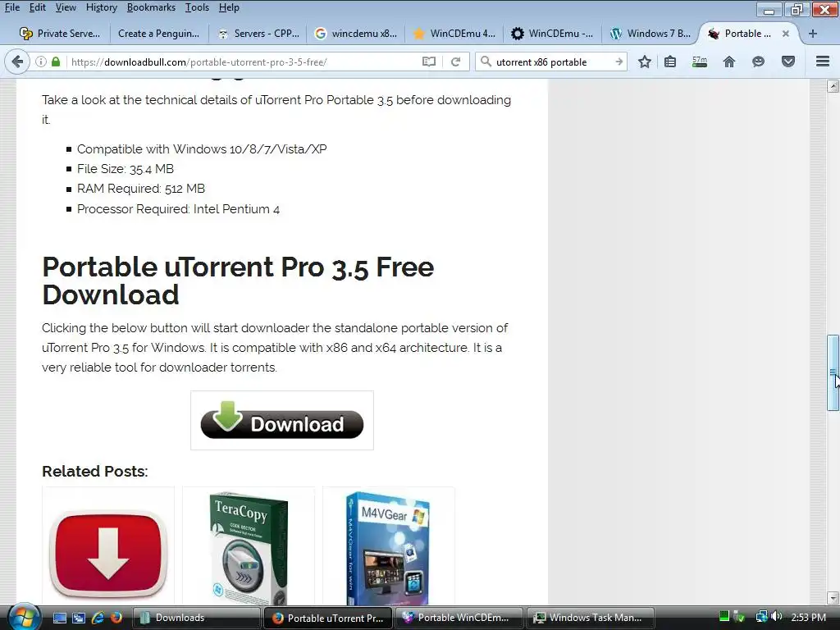Image resolution: width=840 pixels, height=630 pixels.
Task: Click the text 'File Size: 35.4 MB'
Action: pos(126,169)
